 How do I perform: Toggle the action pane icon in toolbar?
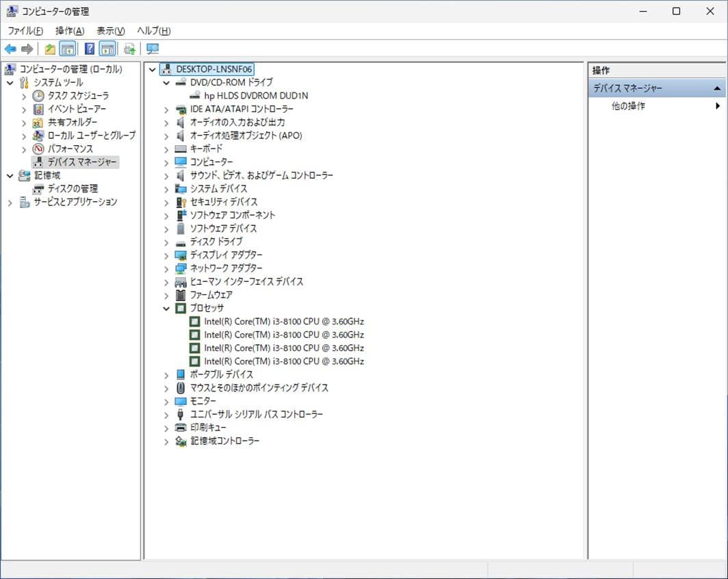coord(107,49)
